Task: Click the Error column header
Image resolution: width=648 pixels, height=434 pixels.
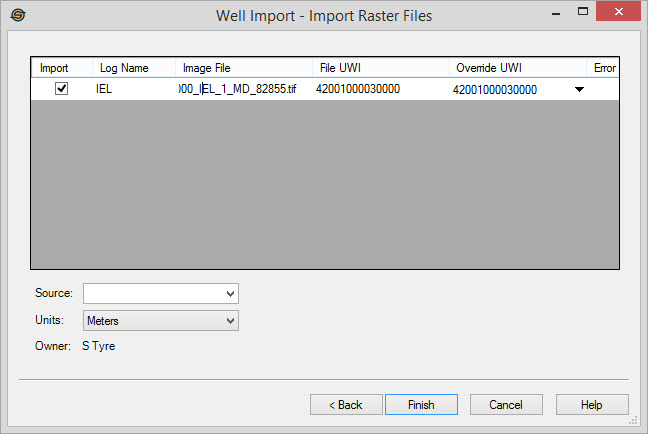Action: tap(604, 68)
